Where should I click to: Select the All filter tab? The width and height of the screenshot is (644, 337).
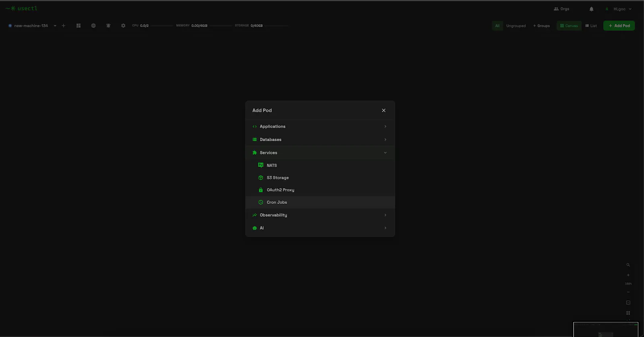tap(497, 26)
